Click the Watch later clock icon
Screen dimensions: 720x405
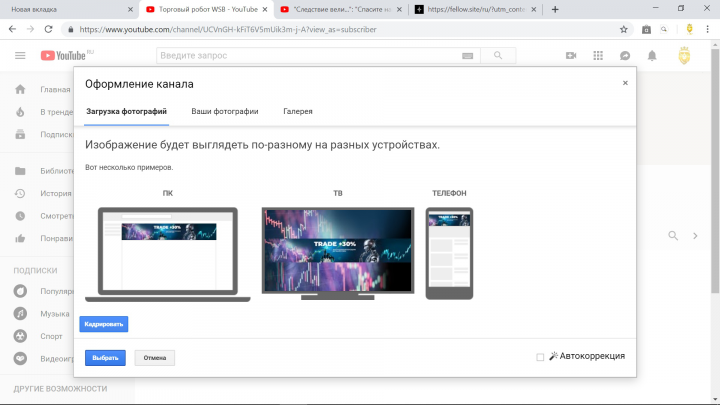[x=20, y=216]
